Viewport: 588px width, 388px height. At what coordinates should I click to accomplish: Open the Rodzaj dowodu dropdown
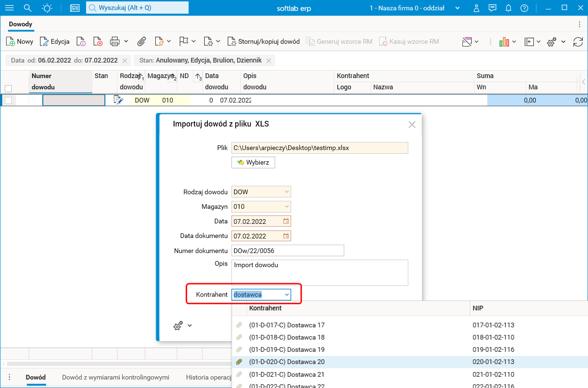(287, 192)
